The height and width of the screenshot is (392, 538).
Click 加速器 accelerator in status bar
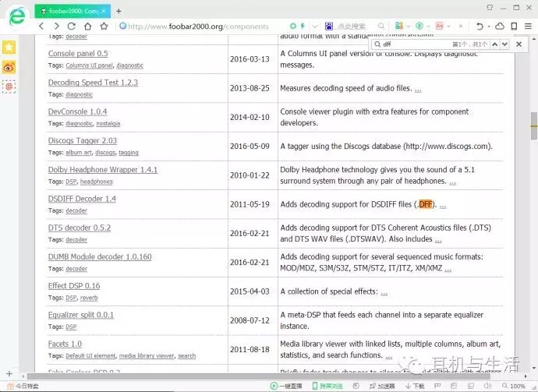[382, 387]
